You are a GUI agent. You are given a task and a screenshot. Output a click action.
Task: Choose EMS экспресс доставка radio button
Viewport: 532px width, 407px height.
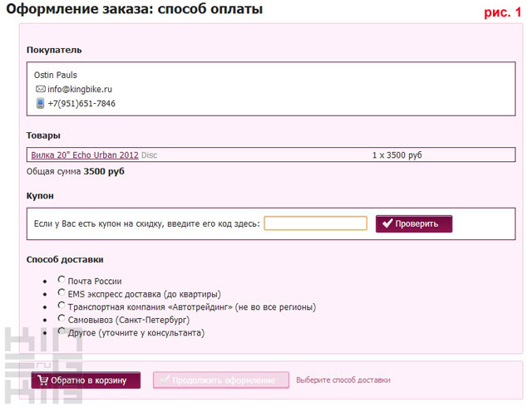pos(62,292)
